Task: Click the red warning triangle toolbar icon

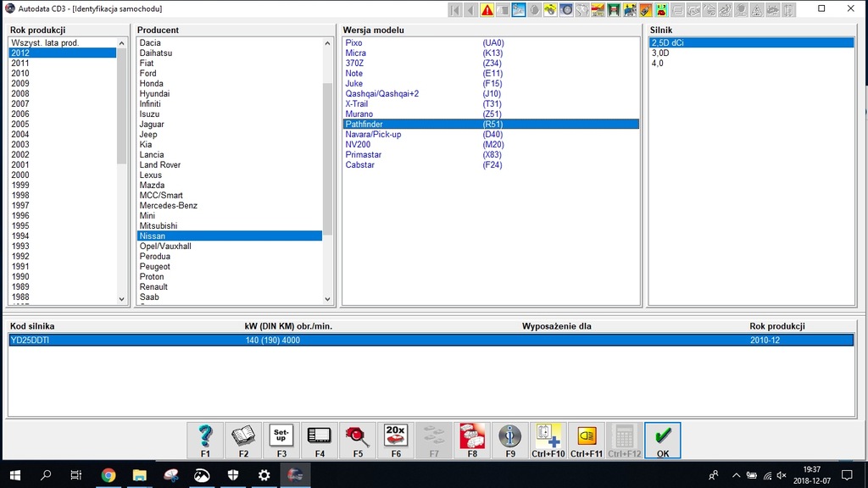Action: (x=487, y=9)
